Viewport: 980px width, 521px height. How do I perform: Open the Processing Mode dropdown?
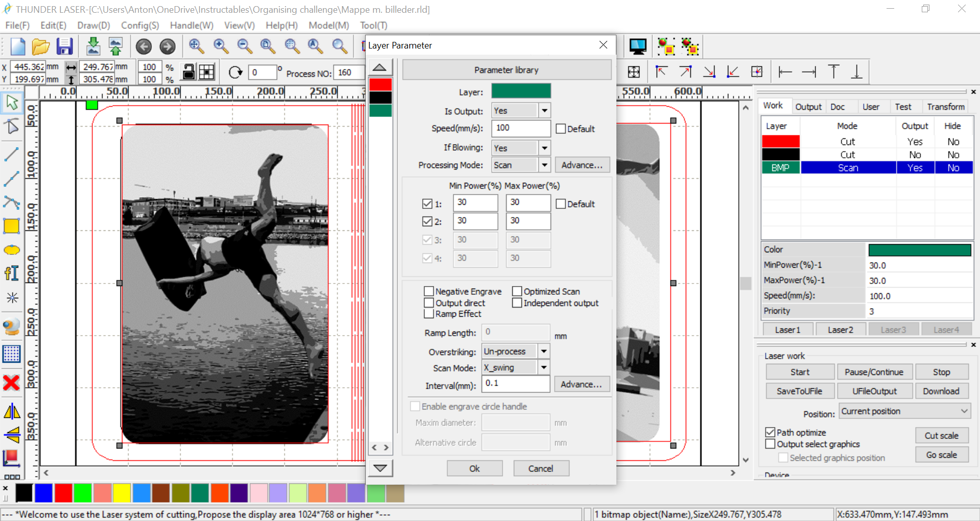click(544, 164)
